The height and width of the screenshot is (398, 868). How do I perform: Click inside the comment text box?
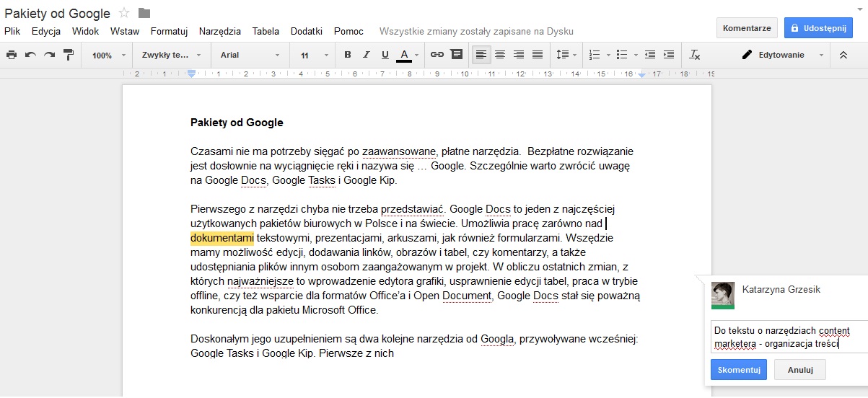(x=789, y=337)
